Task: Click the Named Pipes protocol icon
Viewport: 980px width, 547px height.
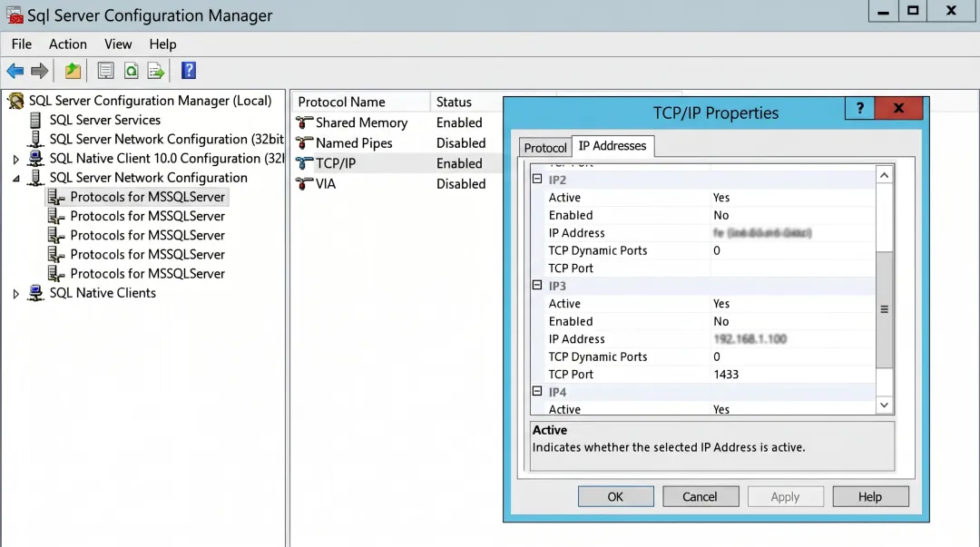Action: click(x=304, y=143)
